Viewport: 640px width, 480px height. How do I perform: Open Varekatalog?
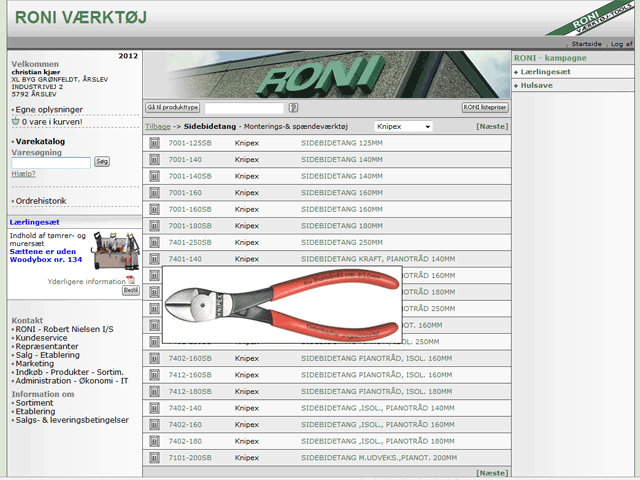[40, 141]
